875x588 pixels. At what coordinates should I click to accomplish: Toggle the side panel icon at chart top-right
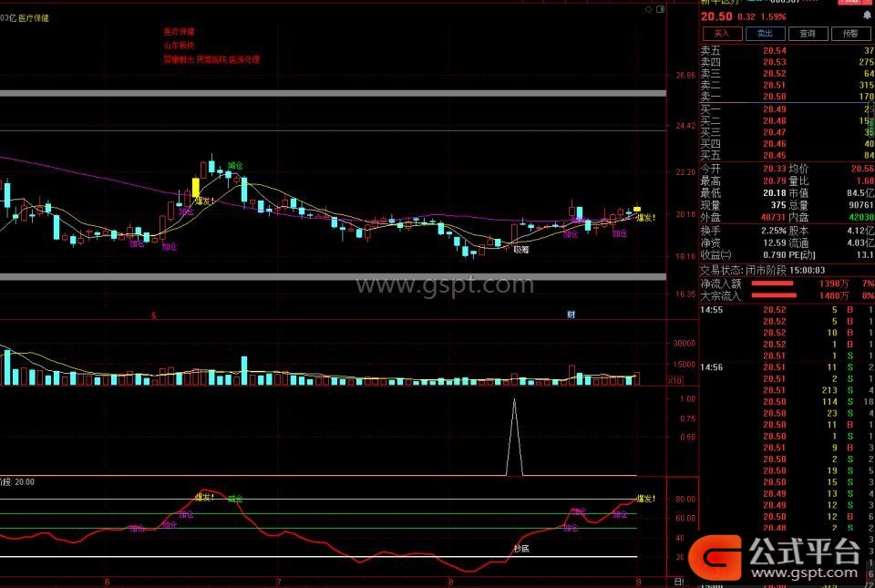(660, 9)
